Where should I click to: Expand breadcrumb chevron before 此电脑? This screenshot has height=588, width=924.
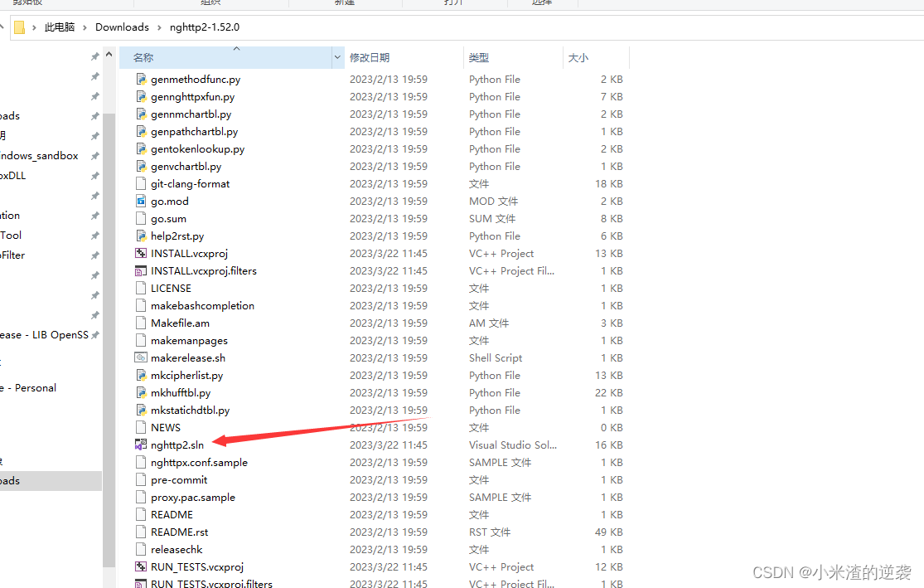pyautogui.click(x=34, y=27)
